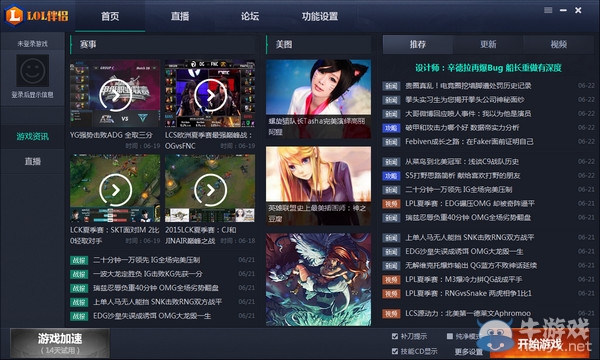Click the 开始游戏 button
This screenshot has height=360, width=600.
540,344
